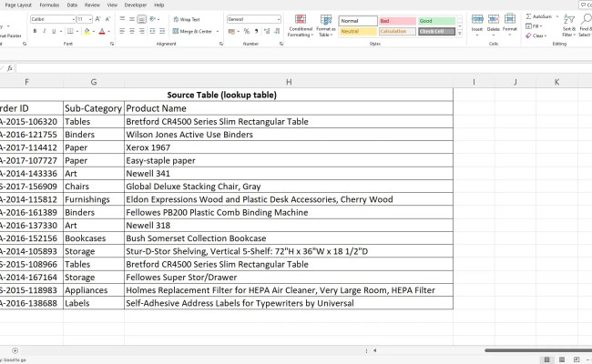Click Increase Decimal
This screenshot has width=592, height=364.
[267, 31]
